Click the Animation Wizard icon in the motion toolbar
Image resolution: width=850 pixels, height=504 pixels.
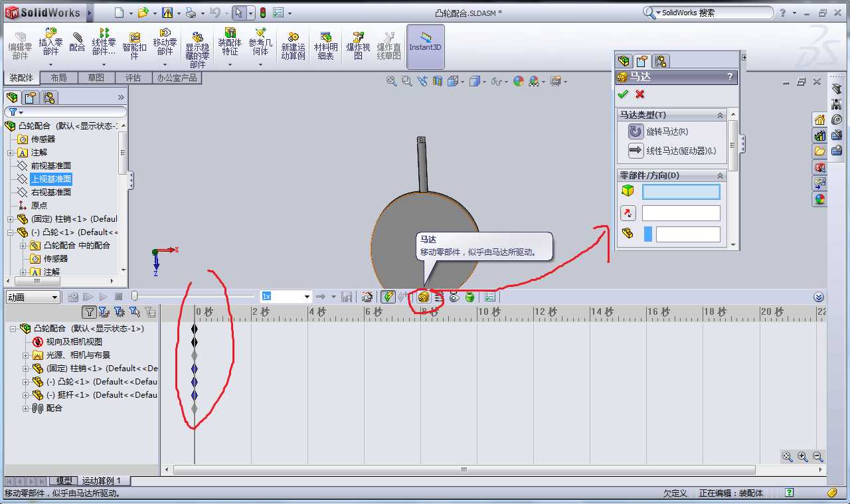[x=367, y=297]
